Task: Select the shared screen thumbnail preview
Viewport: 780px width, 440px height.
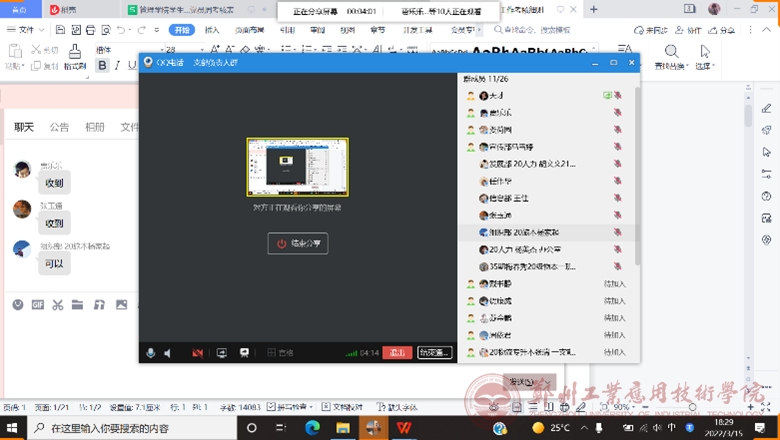Action: 298,167
